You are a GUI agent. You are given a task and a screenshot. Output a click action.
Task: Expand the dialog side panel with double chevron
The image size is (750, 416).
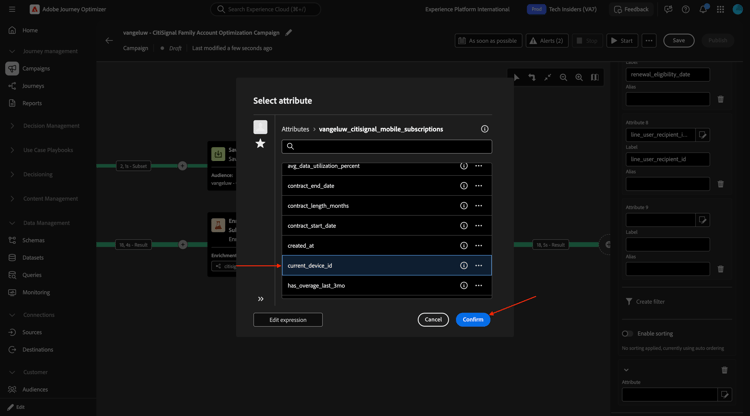click(261, 299)
